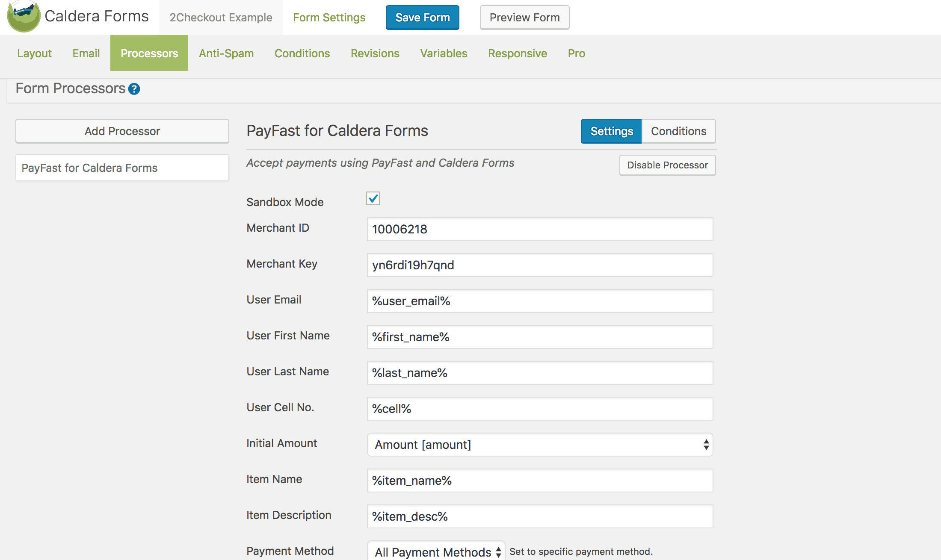Open Form Settings

click(329, 18)
